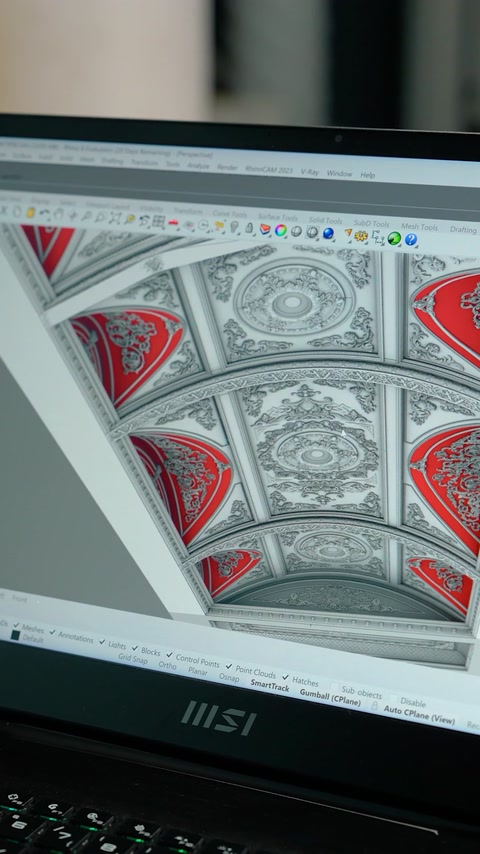Image resolution: width=480 pixels, height=854 pixels.
Task: Toggle Osnap in status bar
Action: [x=229, y=678]
